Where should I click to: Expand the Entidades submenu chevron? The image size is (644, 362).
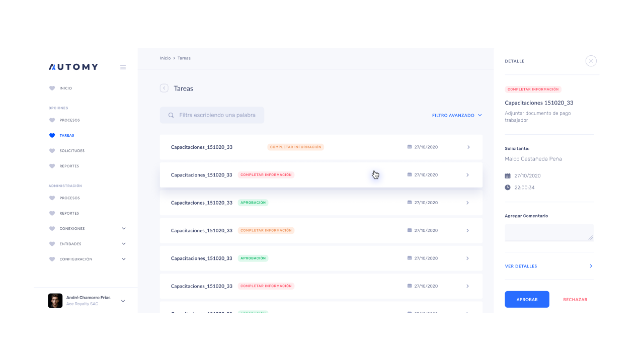tap(124, 244)
